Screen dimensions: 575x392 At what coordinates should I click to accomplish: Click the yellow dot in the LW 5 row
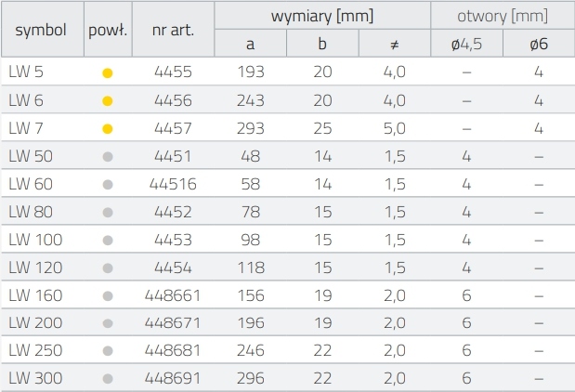coord(108,72)
